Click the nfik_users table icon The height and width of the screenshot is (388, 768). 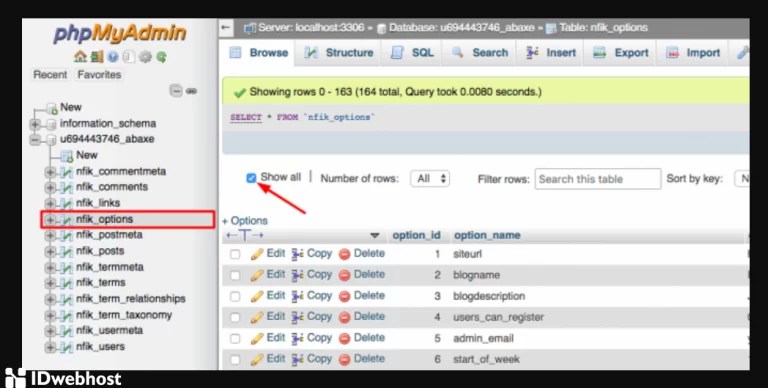(x=67, y=347)
